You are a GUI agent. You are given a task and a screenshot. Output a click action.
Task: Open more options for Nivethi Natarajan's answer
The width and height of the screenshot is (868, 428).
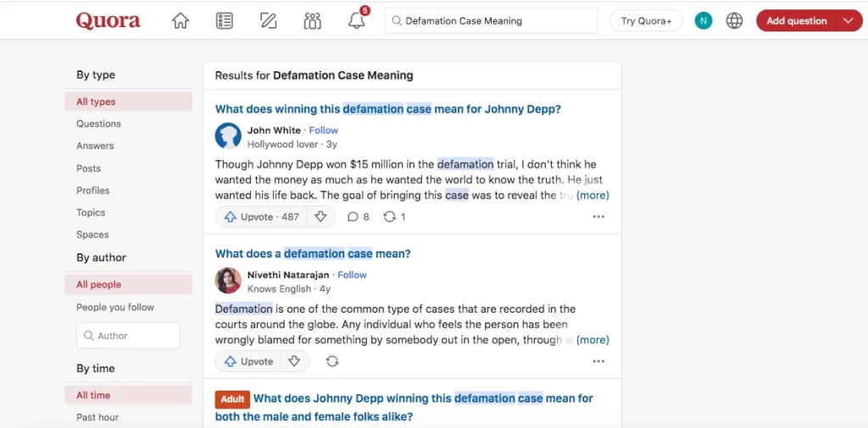[598, 362]
